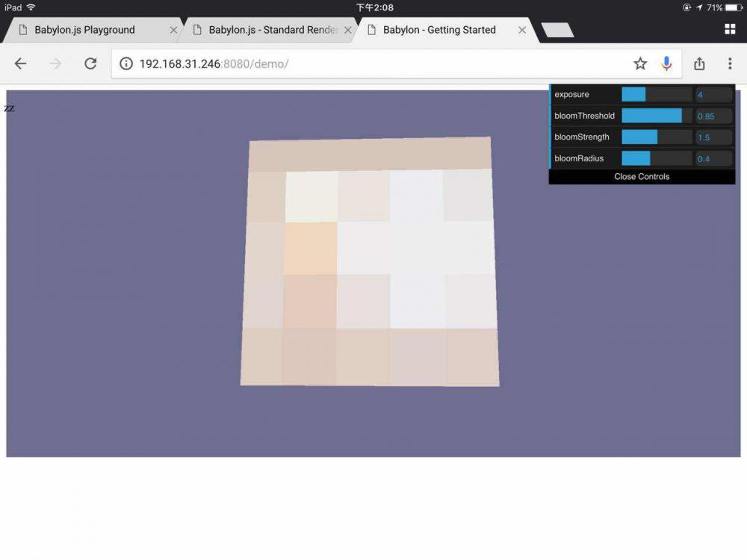
Task: Bookmark this page with the star
Action: (x=640, y=63)
